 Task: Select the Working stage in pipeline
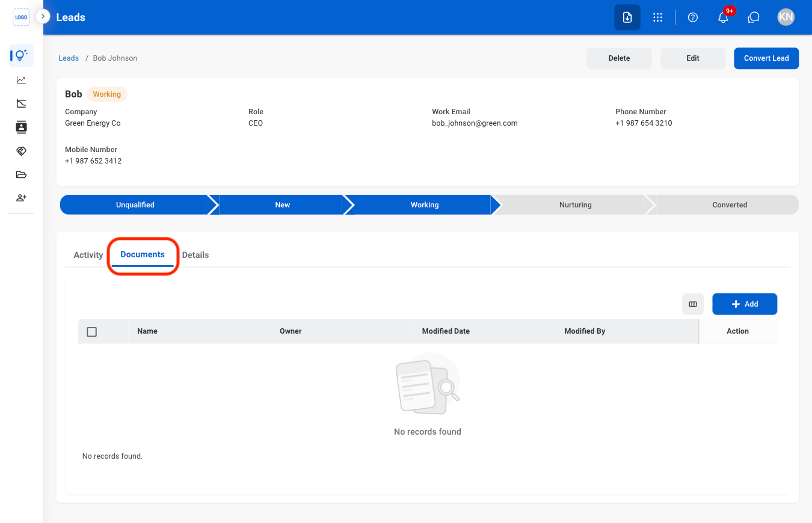pos(425,205)
